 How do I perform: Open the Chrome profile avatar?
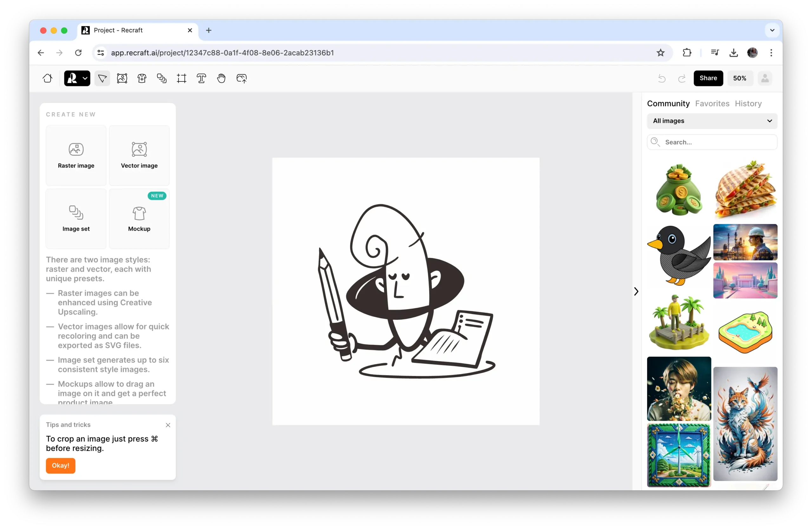point(752,53)
